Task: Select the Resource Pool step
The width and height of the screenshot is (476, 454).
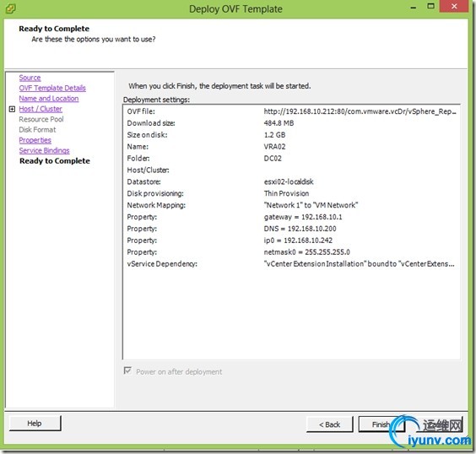Action: coord(41,119)
